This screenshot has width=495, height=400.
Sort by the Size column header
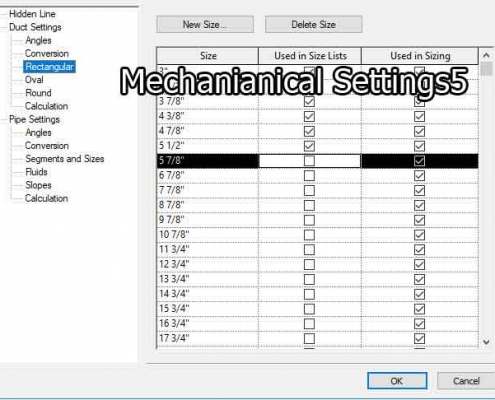point(208,56)
